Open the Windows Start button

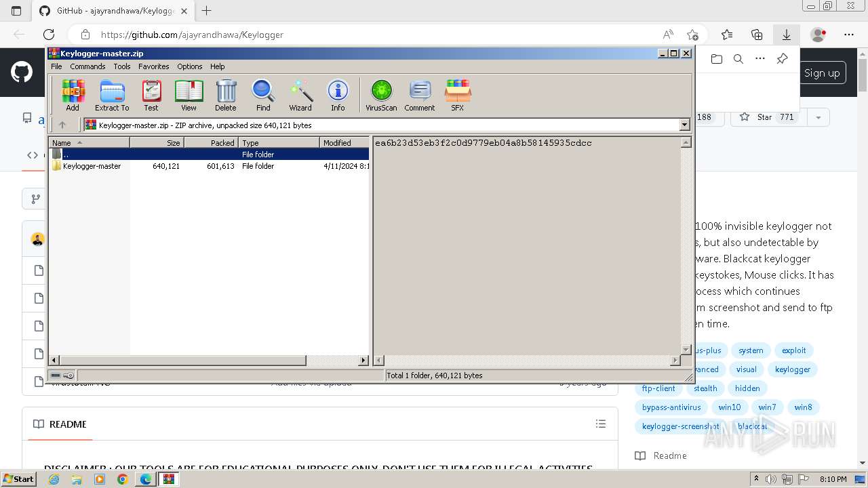coord(19,479)
